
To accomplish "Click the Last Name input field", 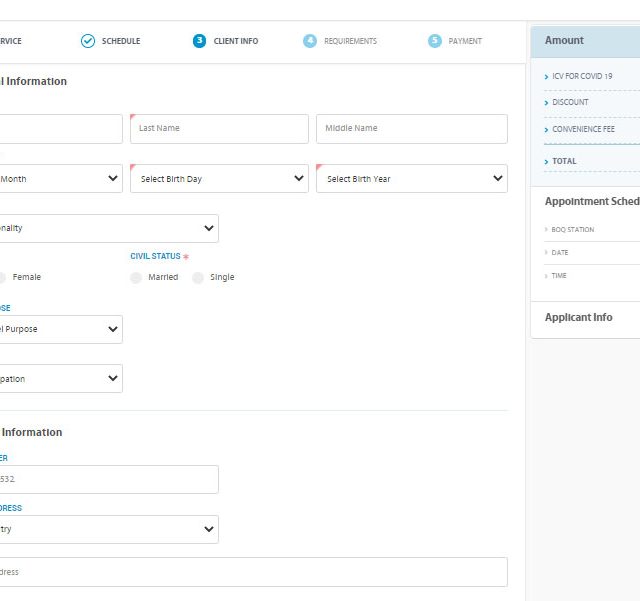I will coord(219,129).
